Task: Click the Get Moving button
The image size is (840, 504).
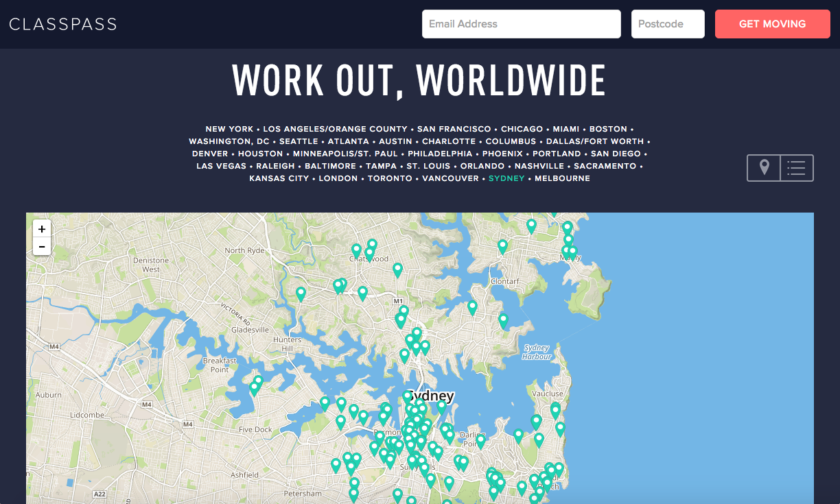Action: [772, 24]
